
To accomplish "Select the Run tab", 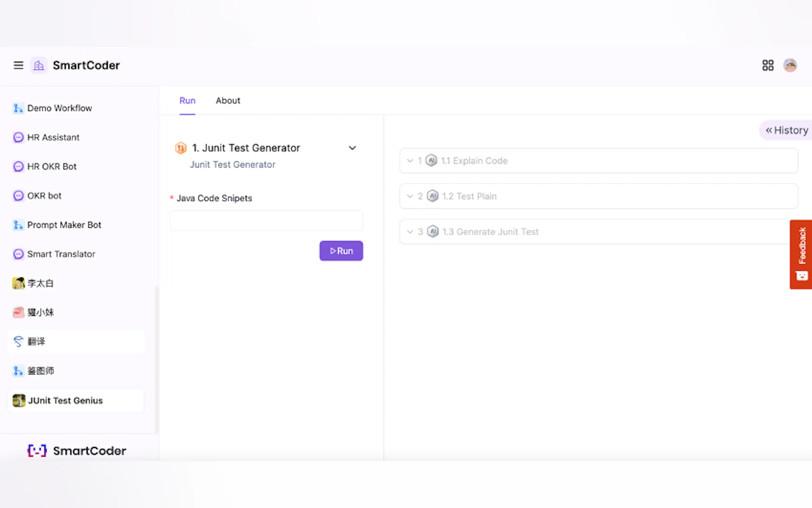I will (x=187, y=100).
